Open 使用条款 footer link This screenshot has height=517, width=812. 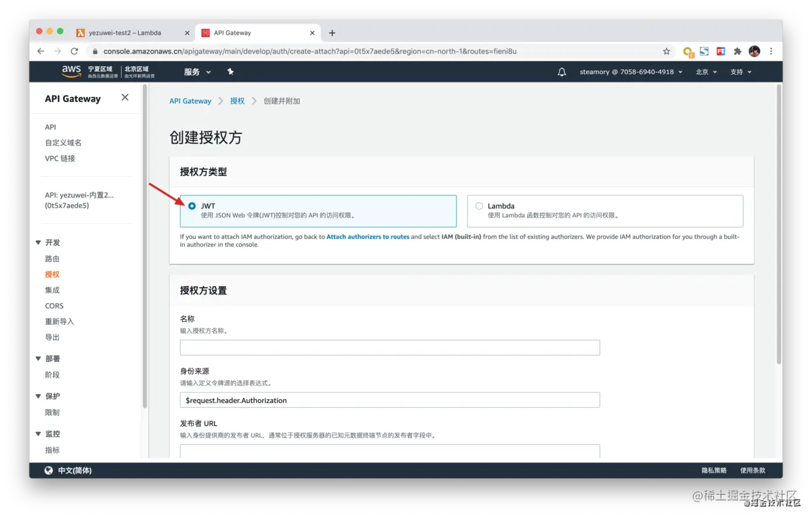coord(752,471)
